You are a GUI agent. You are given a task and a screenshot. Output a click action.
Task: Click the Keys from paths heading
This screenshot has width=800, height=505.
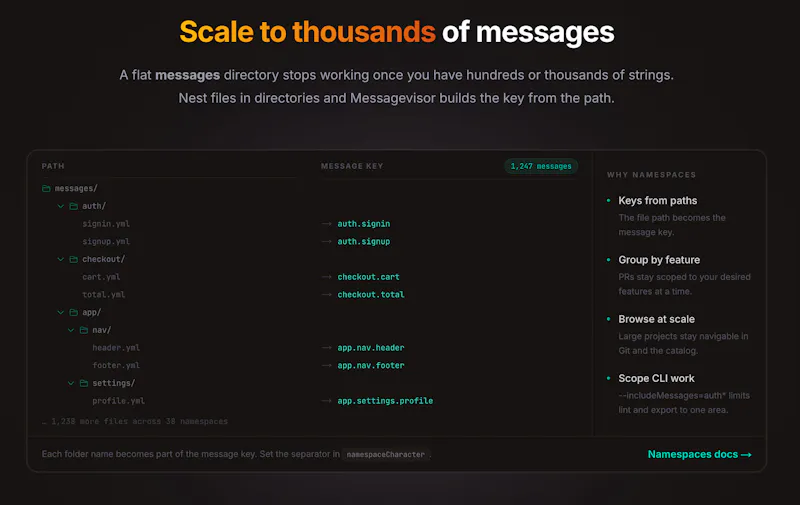(x=658, y=200)
